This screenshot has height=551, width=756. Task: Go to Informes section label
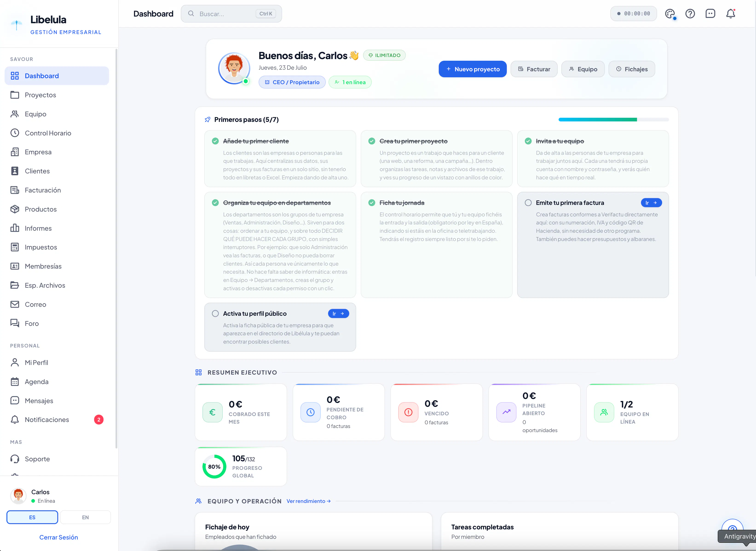pos(38,228)
